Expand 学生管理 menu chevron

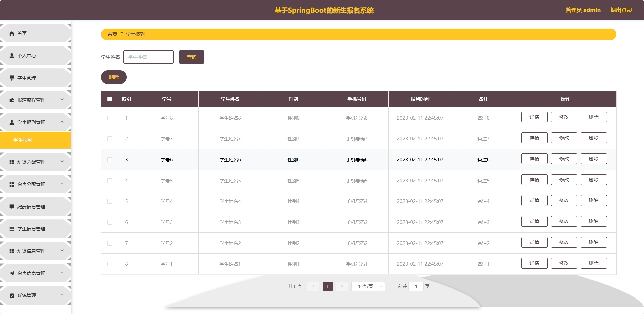(62, 77)
